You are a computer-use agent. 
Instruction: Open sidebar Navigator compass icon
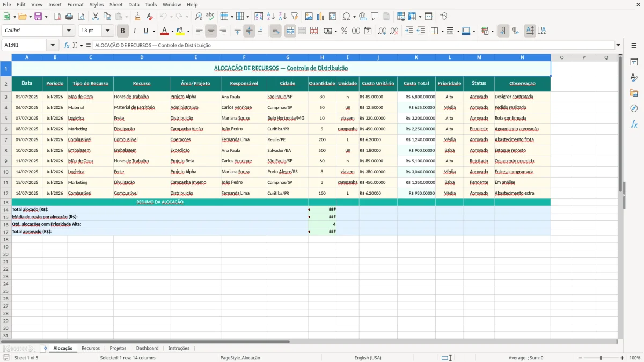coord(634,108)
